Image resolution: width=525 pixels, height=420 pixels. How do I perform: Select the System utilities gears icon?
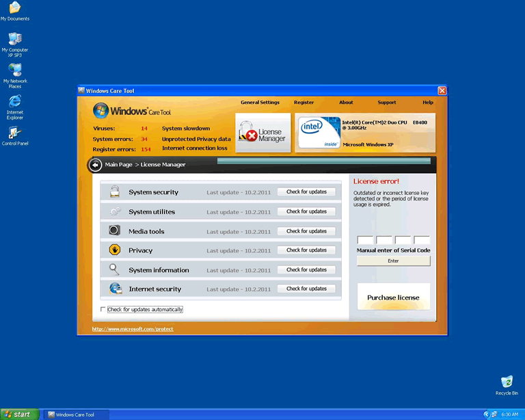115,212
